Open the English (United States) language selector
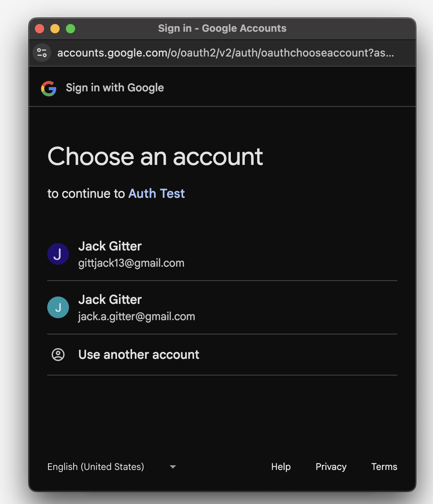Image resolution: width=433 pixels, height=504 pixels. (x=96, y=467)
